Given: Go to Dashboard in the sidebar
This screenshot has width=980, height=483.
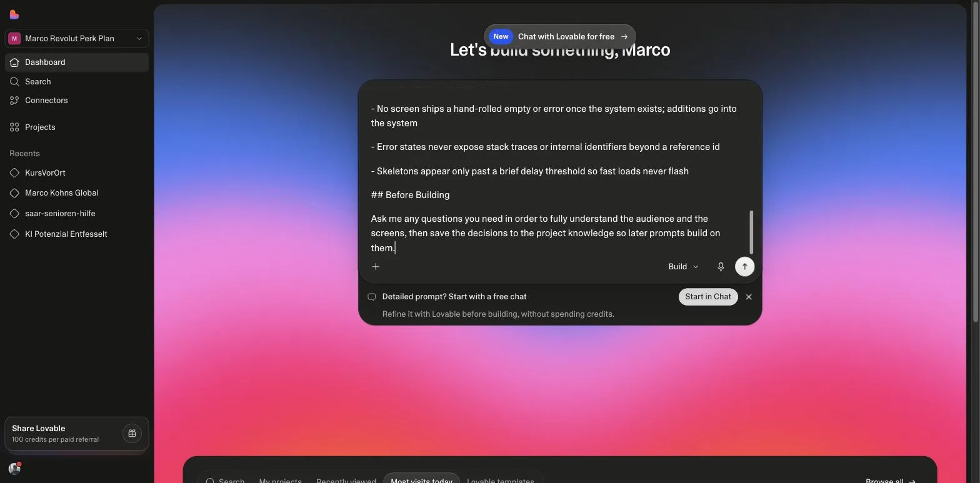Looking at the screenshot, I should pyautogui.click(x=76, y=62).
